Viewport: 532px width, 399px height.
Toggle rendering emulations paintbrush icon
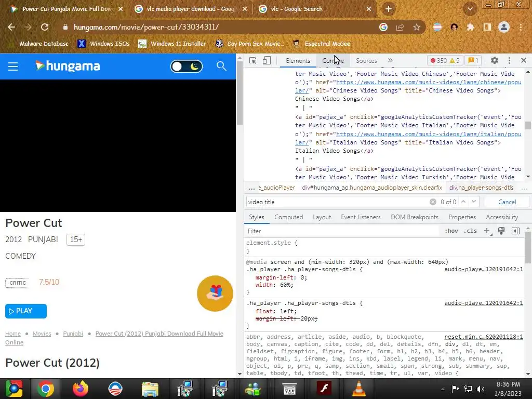tap(501, 231)
